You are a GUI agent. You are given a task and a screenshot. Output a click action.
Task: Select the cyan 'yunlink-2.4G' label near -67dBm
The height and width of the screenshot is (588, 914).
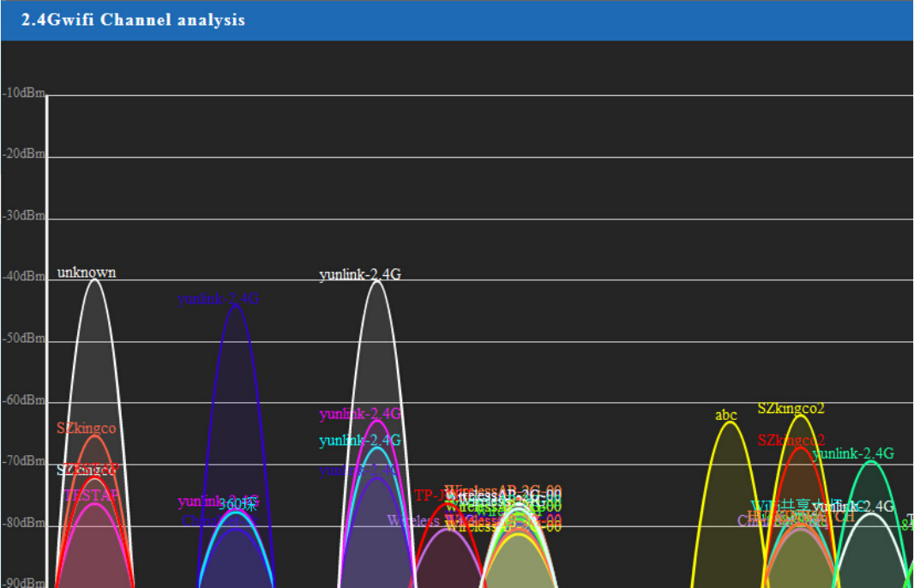click(359, 441)
